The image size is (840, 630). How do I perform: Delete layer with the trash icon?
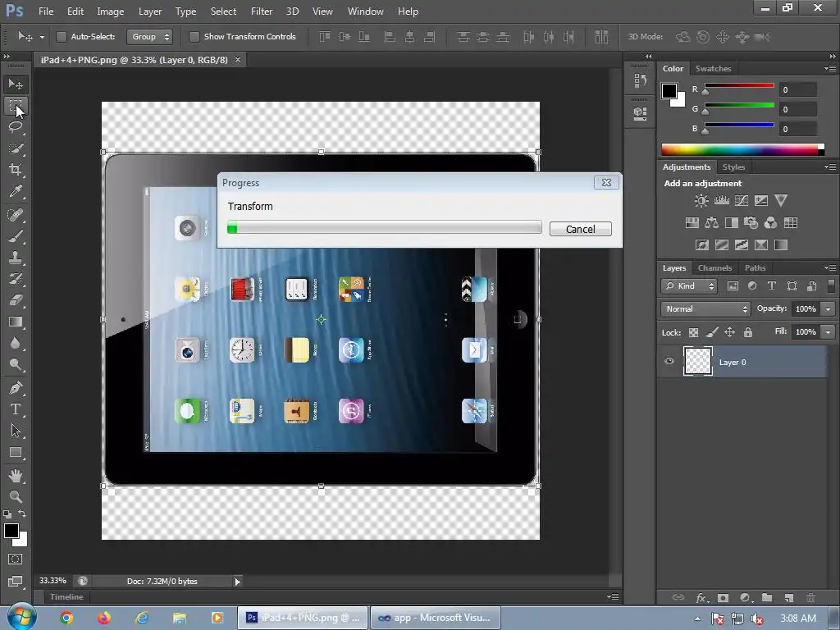coord(811,597)
